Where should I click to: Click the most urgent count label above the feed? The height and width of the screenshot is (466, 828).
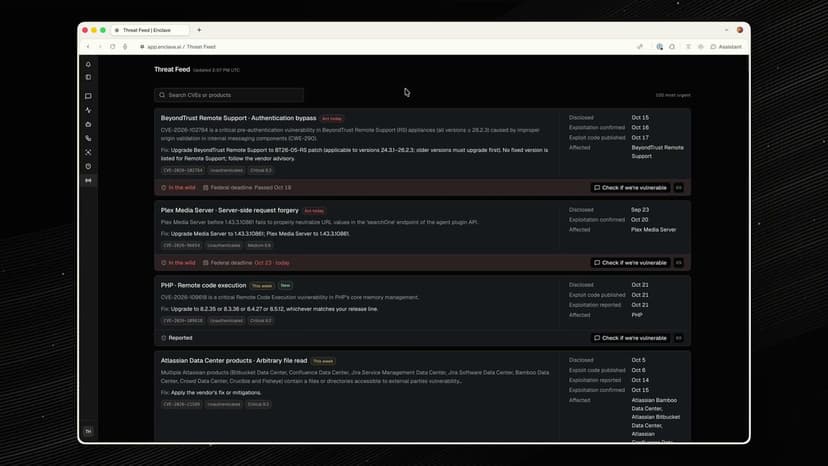pyautogui.click(x=673, y=95)
